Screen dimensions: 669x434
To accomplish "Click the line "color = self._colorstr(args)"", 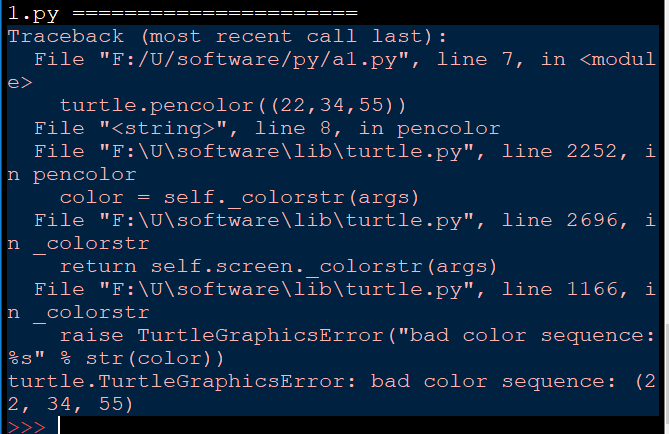I will pyautogui.click(x=239, y=198).
